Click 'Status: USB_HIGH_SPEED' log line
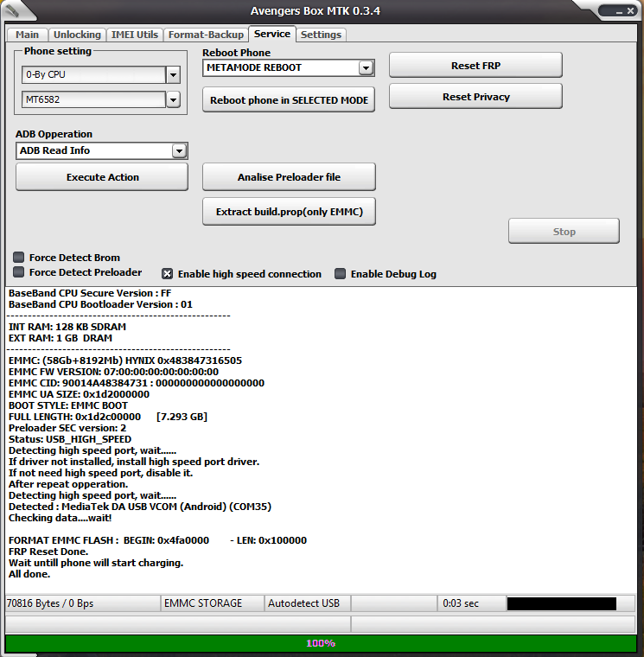 [70, 439]
